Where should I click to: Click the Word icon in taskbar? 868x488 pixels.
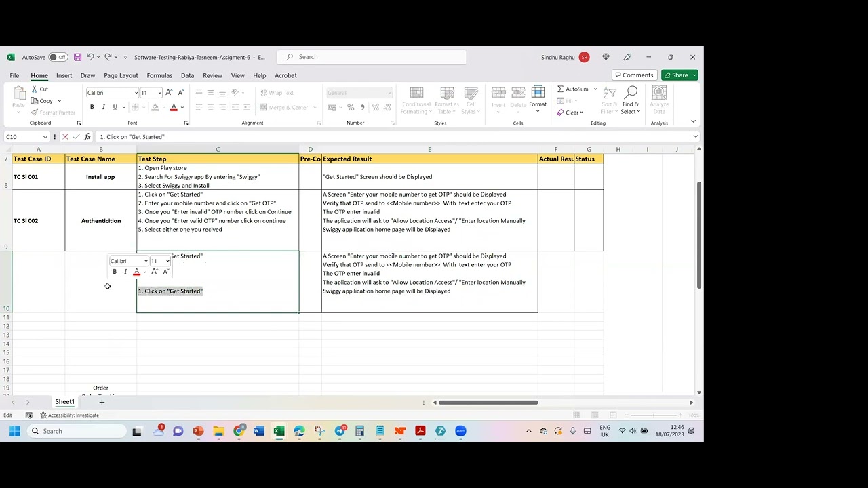click(x=258, y=431)
